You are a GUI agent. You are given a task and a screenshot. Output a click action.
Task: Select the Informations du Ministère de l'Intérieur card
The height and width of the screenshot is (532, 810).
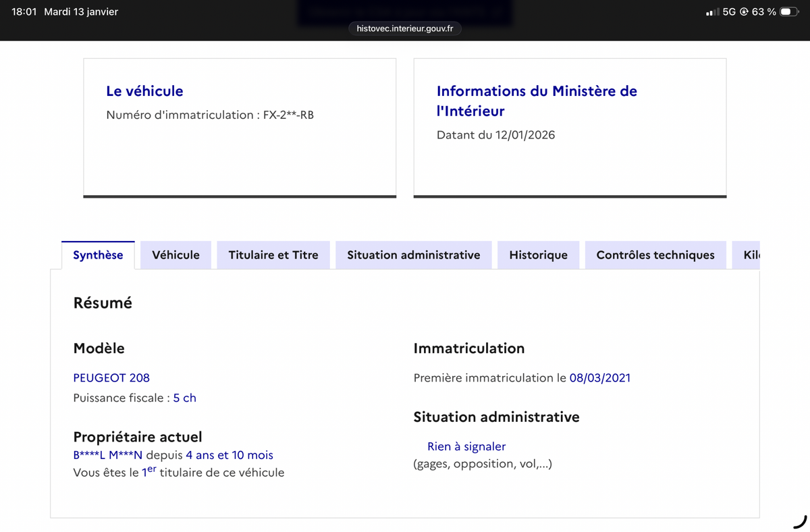(570, 128)
